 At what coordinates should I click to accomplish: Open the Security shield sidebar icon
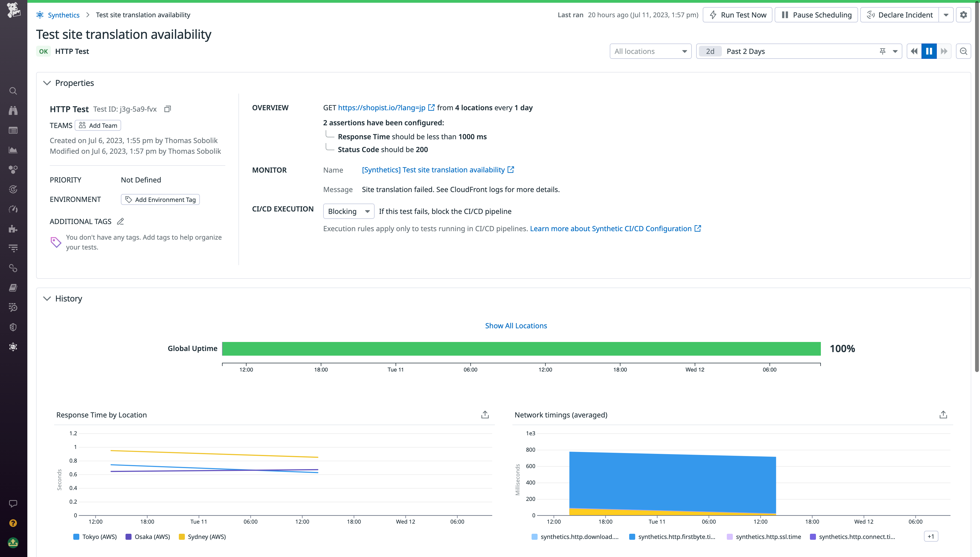click(x=13, y=327)
